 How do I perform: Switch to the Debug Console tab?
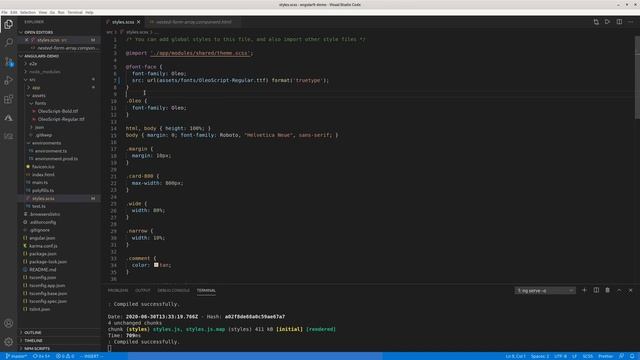(173, 290)
